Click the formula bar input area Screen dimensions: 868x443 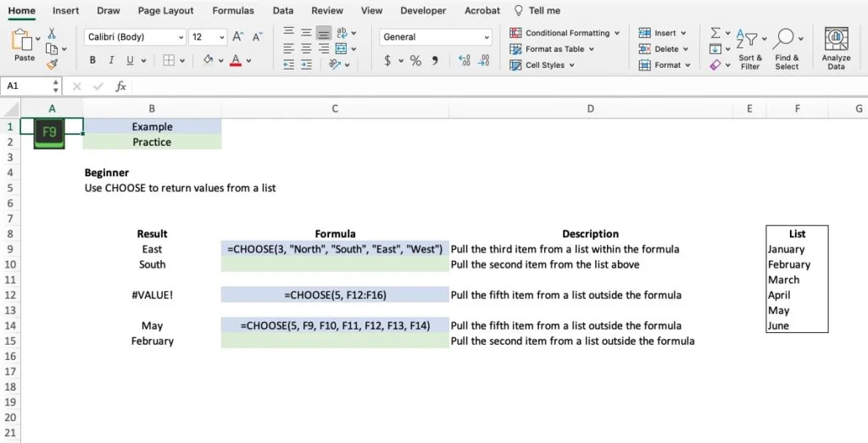click(x=498, y=86)
